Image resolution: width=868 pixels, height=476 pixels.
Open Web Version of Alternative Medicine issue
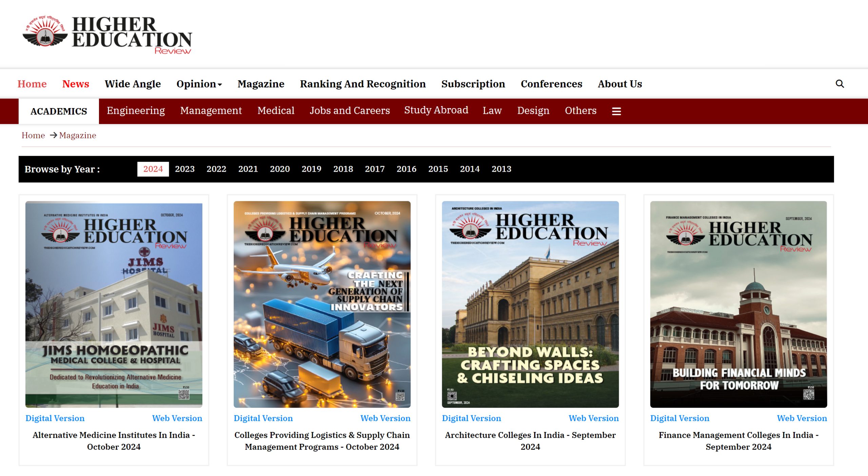coord(177,418)
